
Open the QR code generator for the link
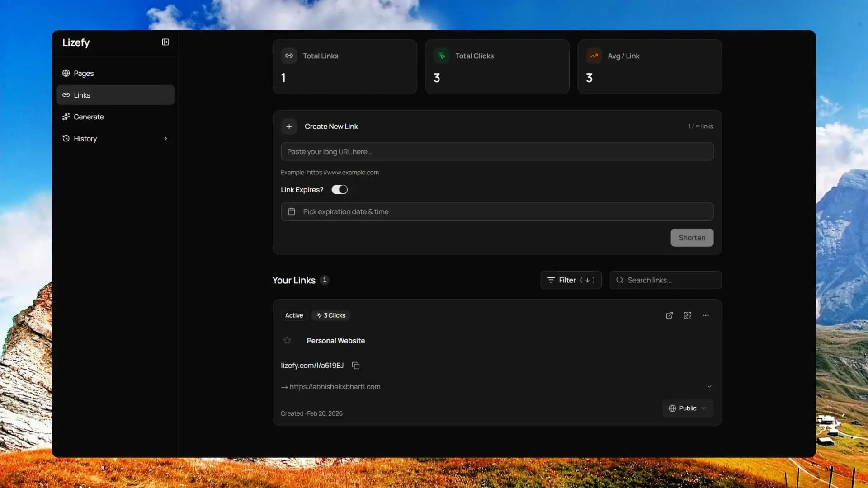pos(687,315)
